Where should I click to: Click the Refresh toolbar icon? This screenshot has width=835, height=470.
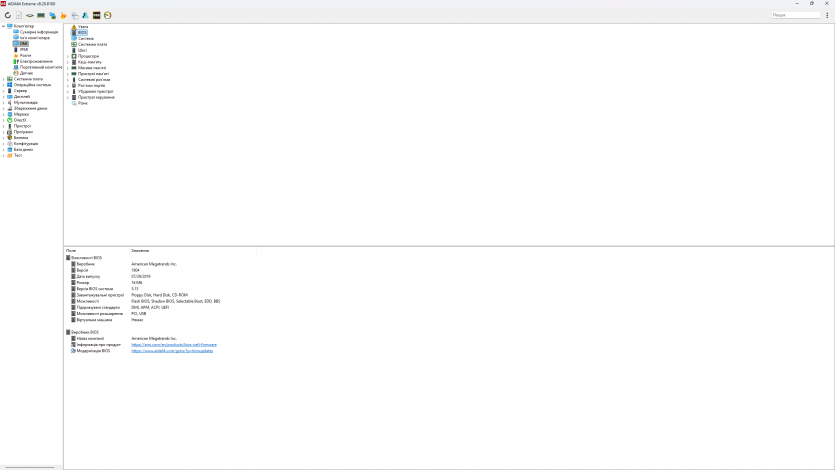click(x=8, y=15)
